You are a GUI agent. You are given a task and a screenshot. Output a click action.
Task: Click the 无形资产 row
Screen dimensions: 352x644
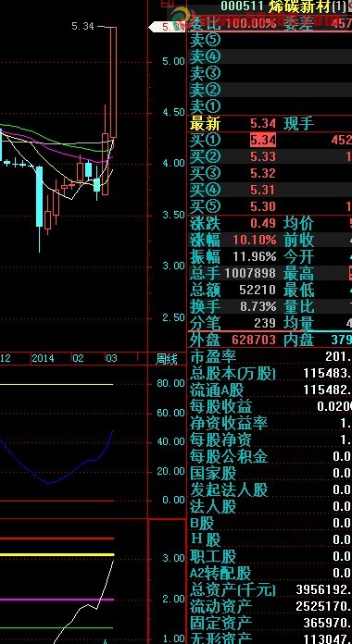tap(270, 638)
